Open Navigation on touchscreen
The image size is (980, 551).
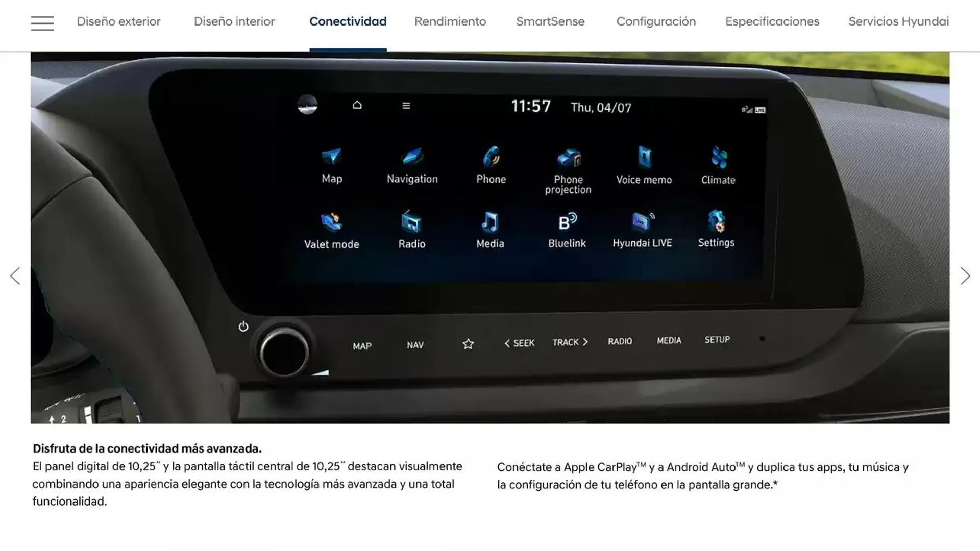click(411, 164)
